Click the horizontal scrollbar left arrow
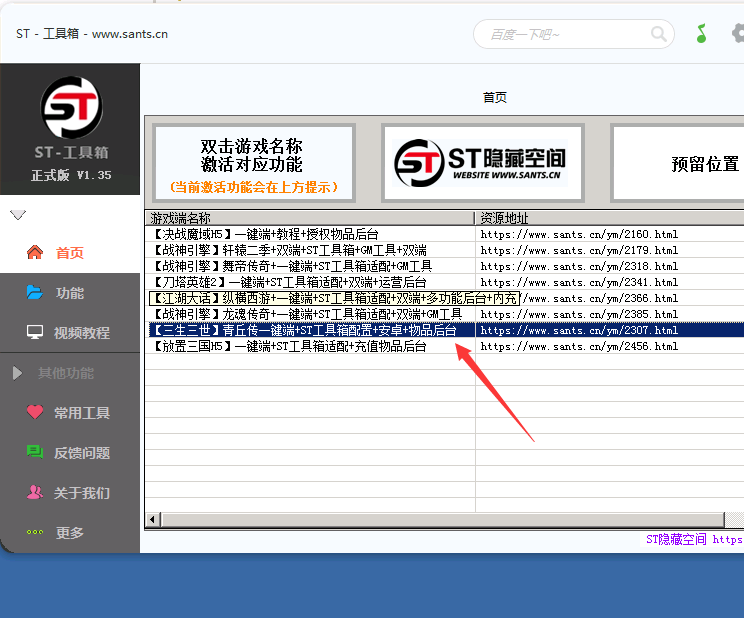 pyautogui.click(x=152, y=519)
